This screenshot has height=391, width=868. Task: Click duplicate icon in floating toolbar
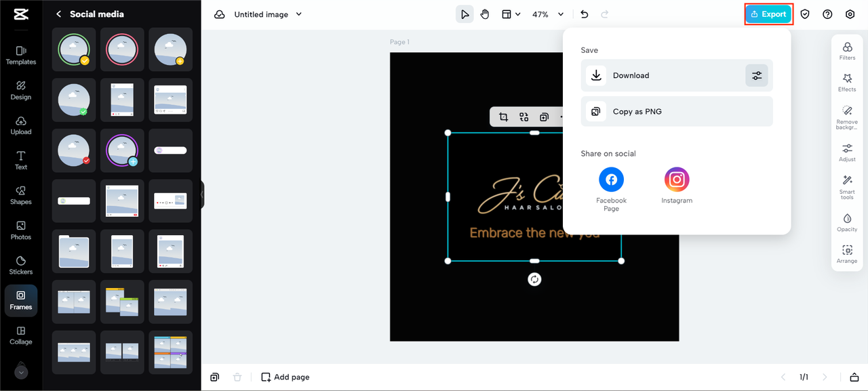click(x=544, y=117)
